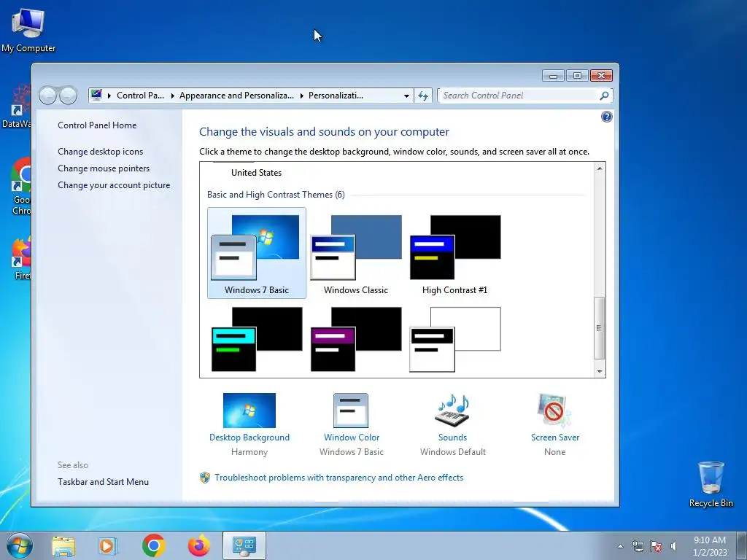The image size is (747, 560).
Task: Show hidden system tray icons arrow
Action: coord(620,546)
